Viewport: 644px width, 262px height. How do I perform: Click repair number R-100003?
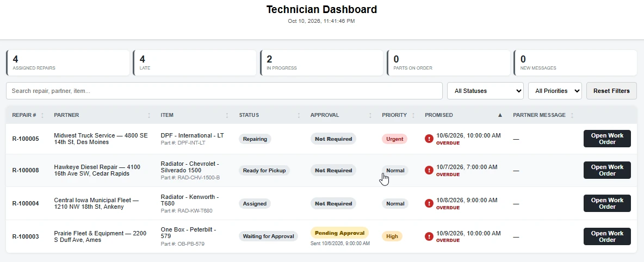(x=26, y=236)
